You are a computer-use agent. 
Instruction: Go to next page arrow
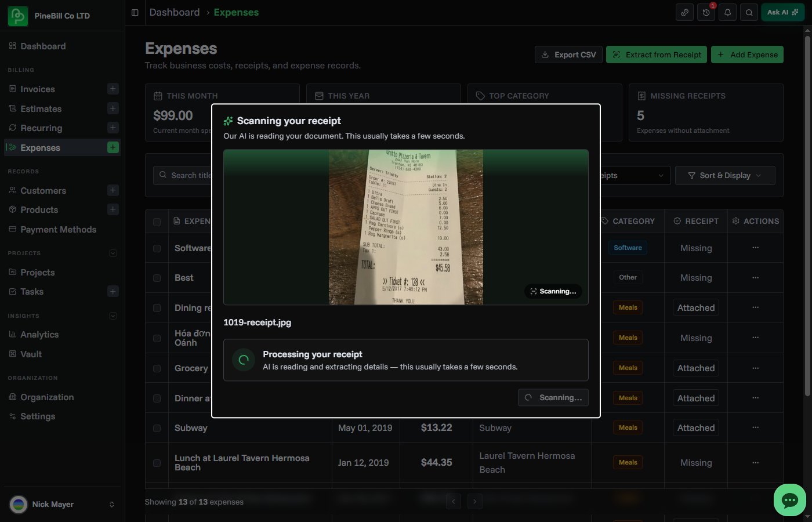point(474,502)
